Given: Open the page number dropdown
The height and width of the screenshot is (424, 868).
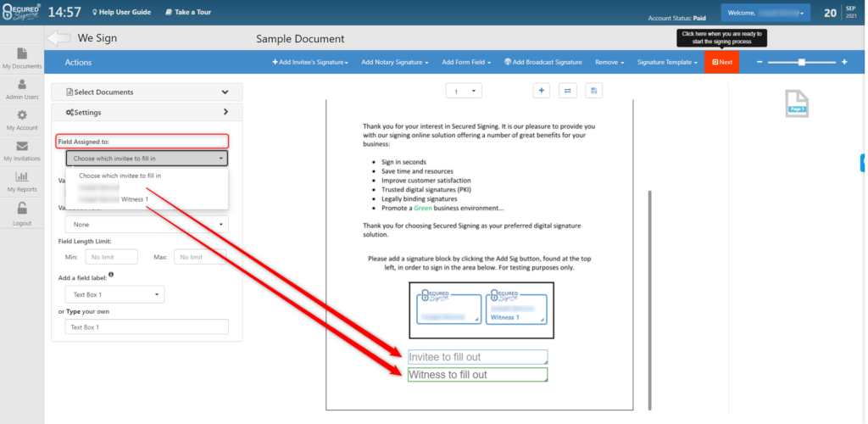Looking at the screenshot, I should (464, 92).
